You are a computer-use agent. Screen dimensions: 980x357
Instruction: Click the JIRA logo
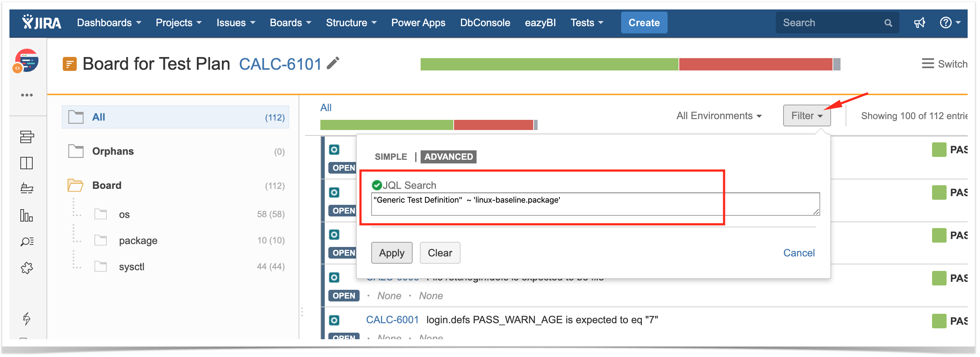pos(41,23)
